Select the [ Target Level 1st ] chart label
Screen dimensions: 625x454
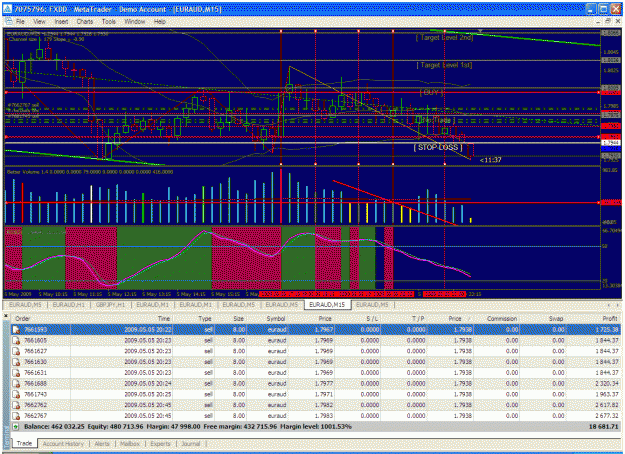(x=444, y=65)
